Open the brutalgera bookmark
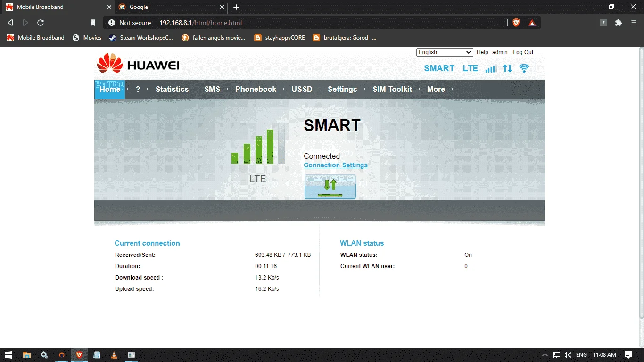Screen dimensions: 644x362 [345, 38]
